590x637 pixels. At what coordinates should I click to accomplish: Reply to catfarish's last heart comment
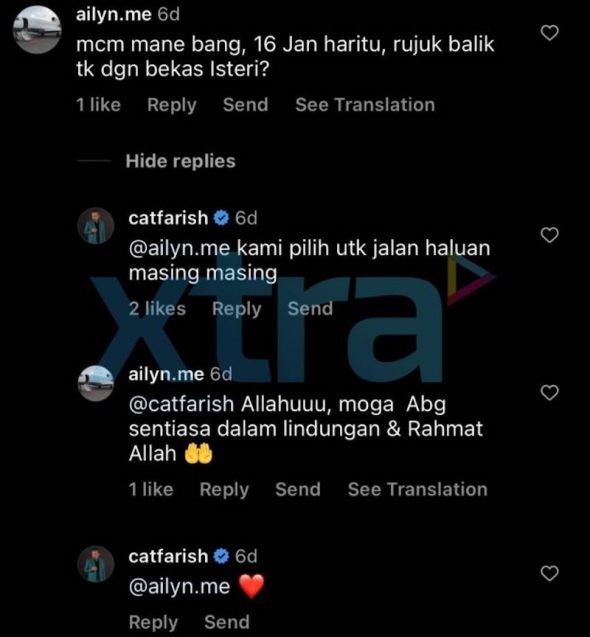(153, 623)
